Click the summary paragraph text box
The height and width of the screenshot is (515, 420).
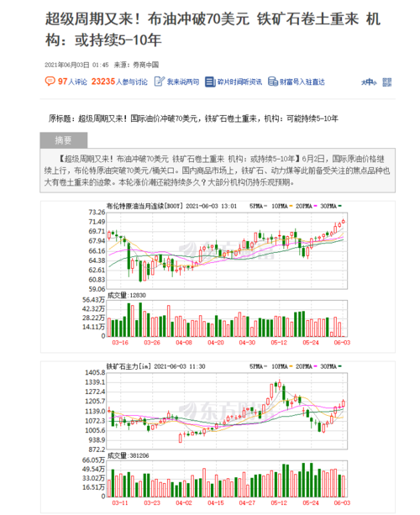[x=218, y=171]
